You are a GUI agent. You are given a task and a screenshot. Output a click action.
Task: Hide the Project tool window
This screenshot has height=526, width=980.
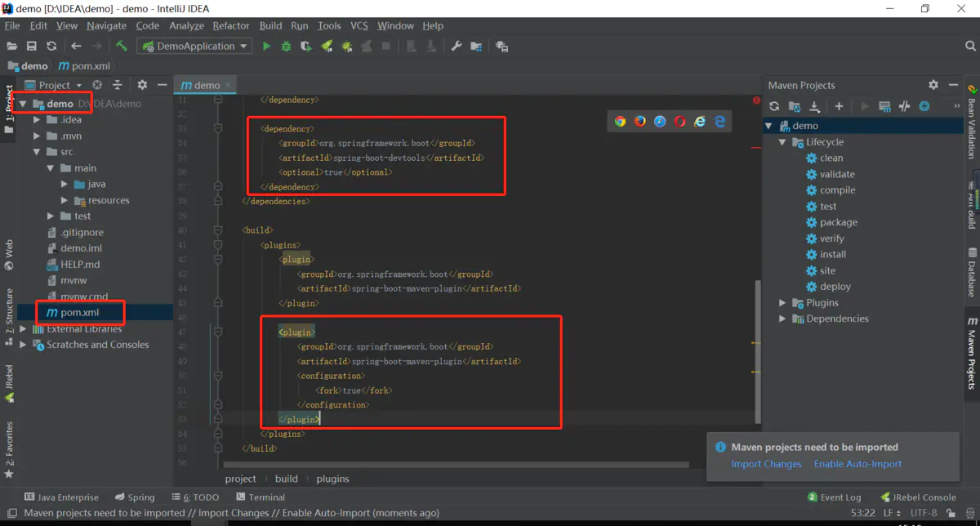[162, 85]
